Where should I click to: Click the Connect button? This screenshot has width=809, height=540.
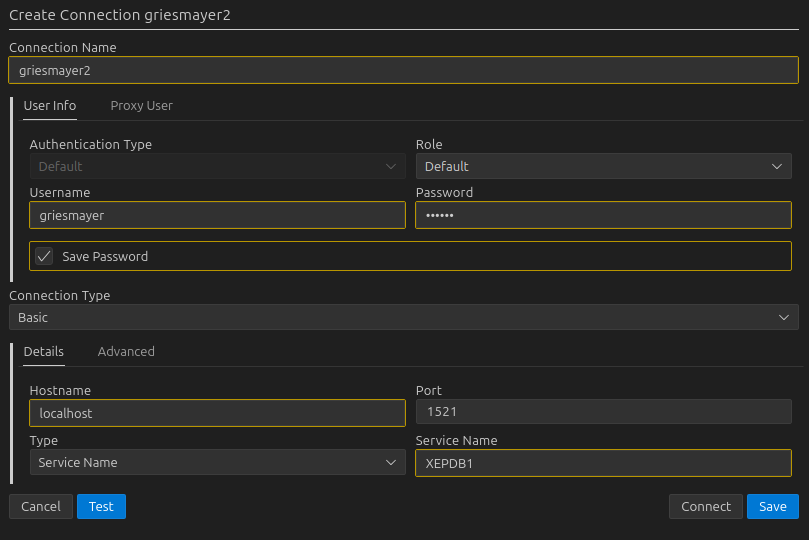(x=705, y=506)
